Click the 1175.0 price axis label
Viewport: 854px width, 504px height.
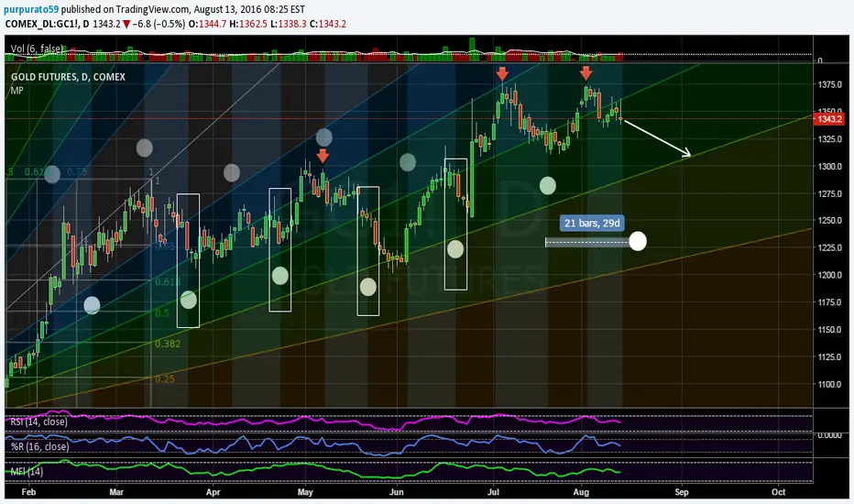[829, 302]
